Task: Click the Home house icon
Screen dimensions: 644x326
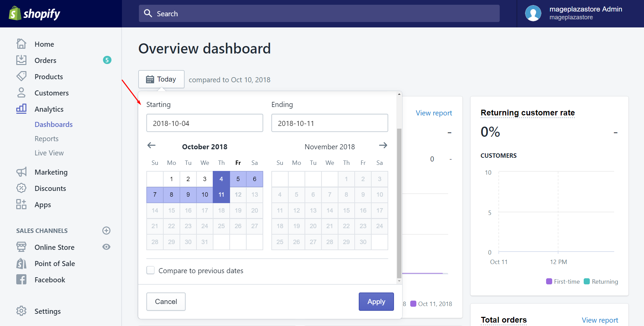Action: [x=21, y=44]
